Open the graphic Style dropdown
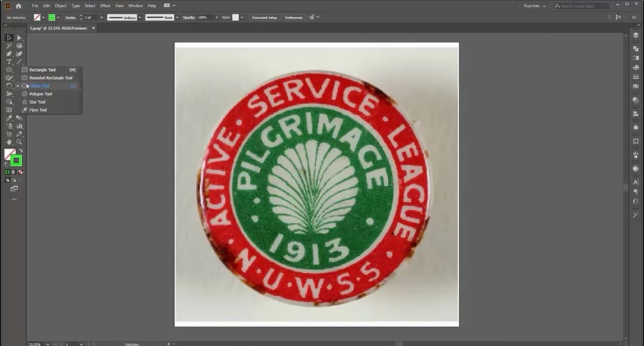This screenshot has width=644, height=346. click(242, 17)
